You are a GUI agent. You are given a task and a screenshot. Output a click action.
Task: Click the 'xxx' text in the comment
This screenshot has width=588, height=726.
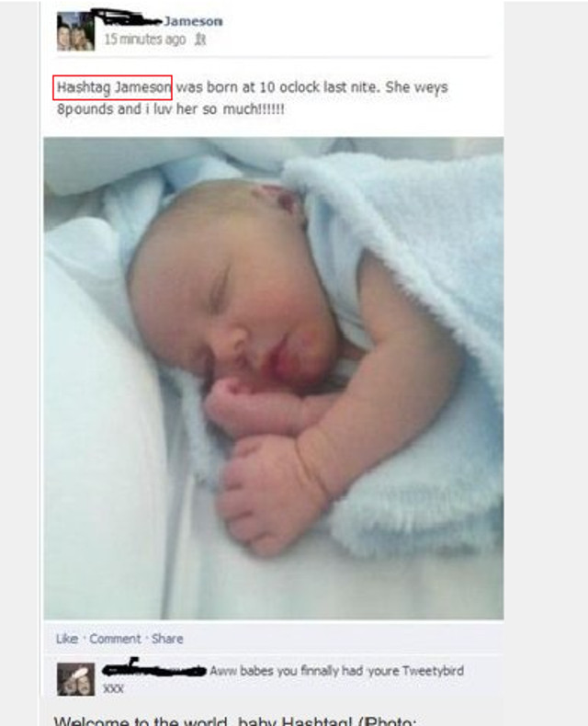113,688
